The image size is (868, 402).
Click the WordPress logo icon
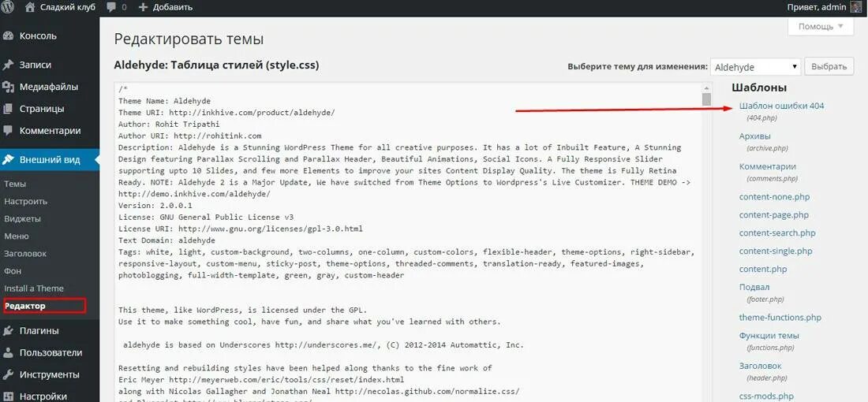click(x=8, y=7)
